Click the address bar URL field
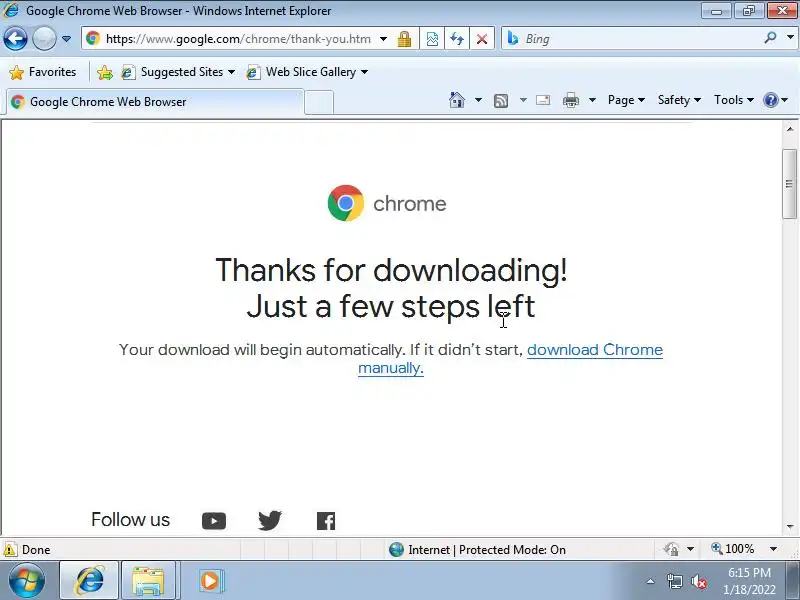 click(x=237, y=39)
